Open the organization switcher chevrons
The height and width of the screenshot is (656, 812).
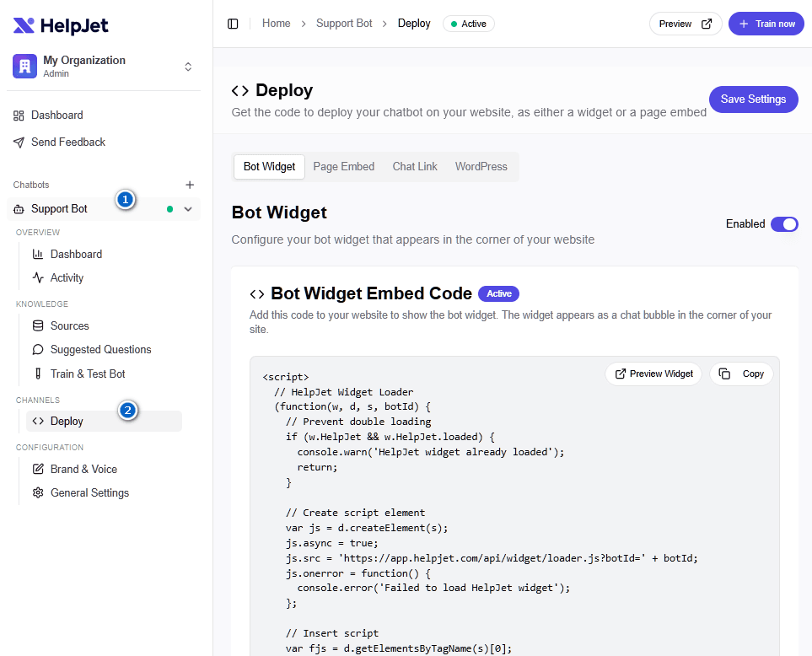pos(188,67)
